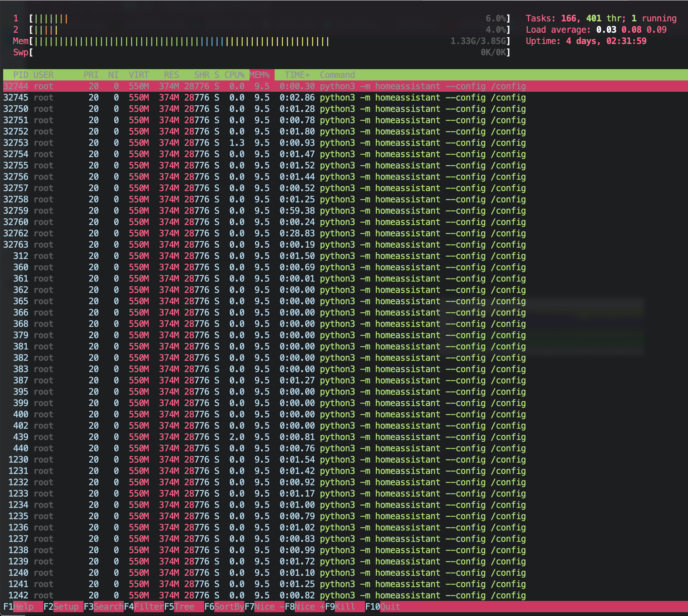Click the CPU 2 usage meter
Screen dimensions: 688x616
(261, 30)
